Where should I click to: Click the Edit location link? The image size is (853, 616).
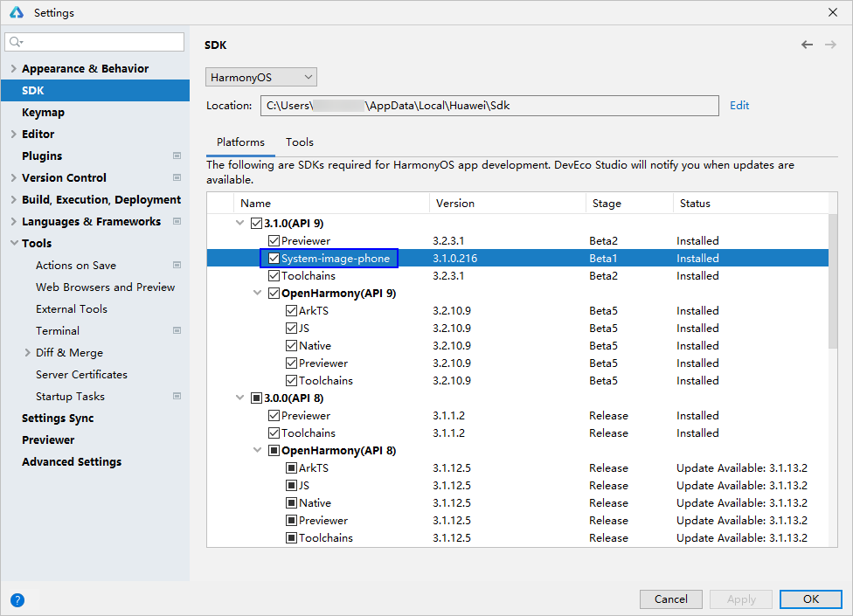click(739, 106)
